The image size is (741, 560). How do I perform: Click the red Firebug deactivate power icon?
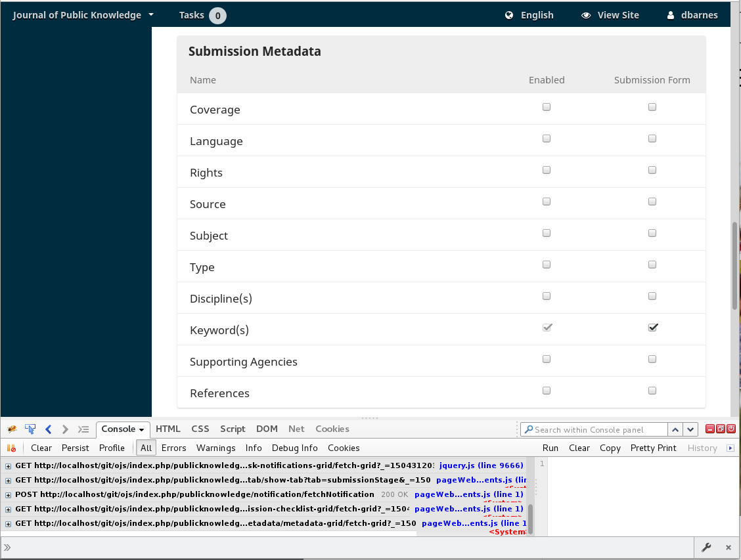(730, 429)
